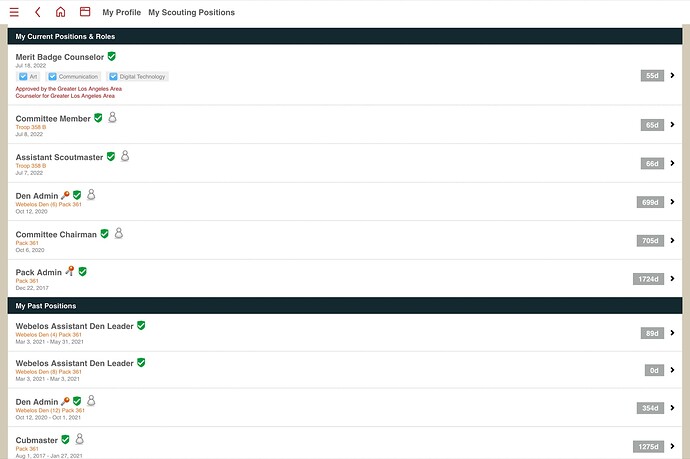This screenshot has width=690, height=459.
Task: Click green shield beside Committee Chairman
Action: pos(104,234)
